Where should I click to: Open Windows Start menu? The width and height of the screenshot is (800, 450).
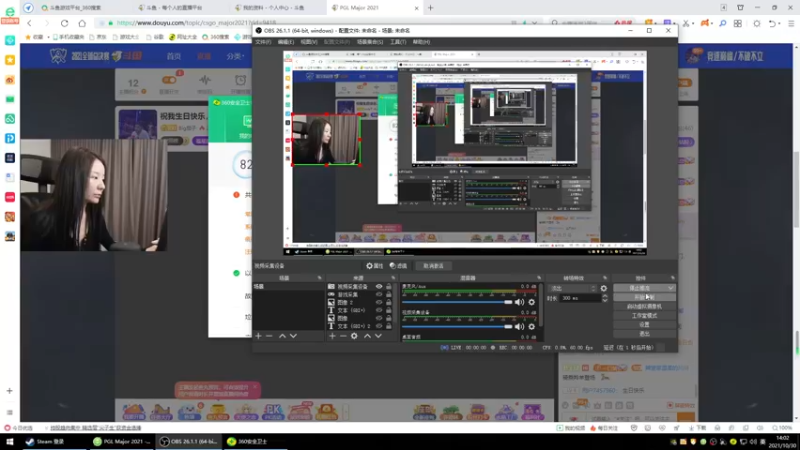[9, 442]
